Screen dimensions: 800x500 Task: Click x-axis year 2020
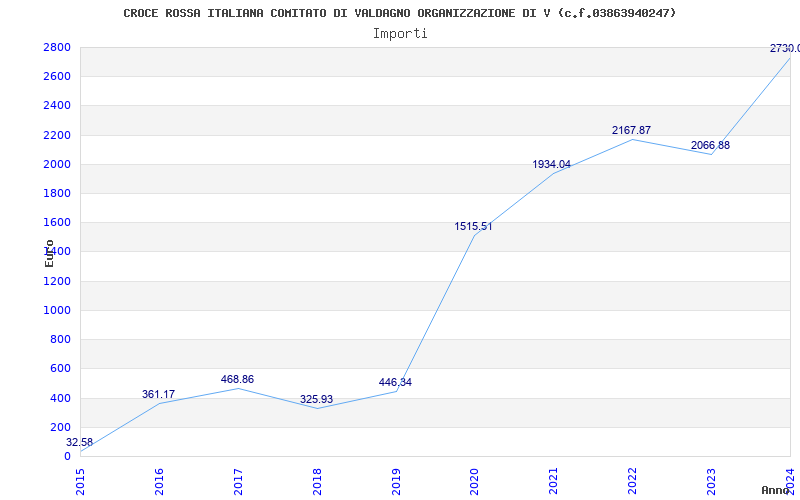click(x=474, y=481)
